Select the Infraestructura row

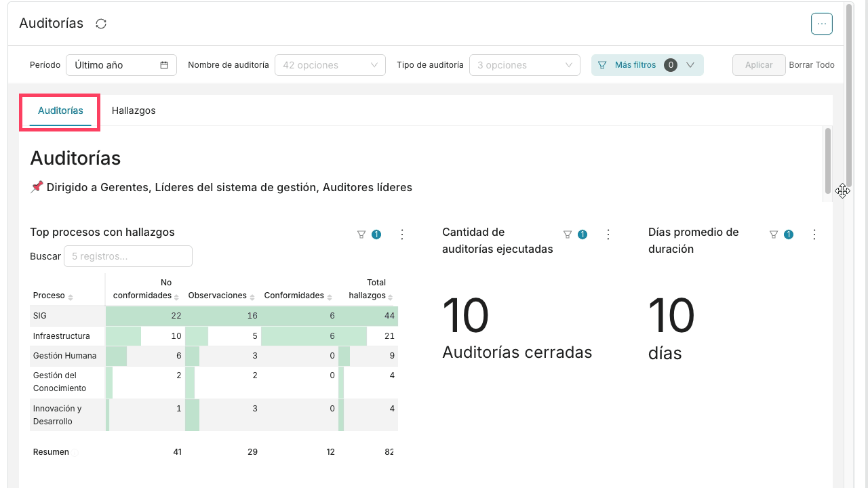click(214, 336)
